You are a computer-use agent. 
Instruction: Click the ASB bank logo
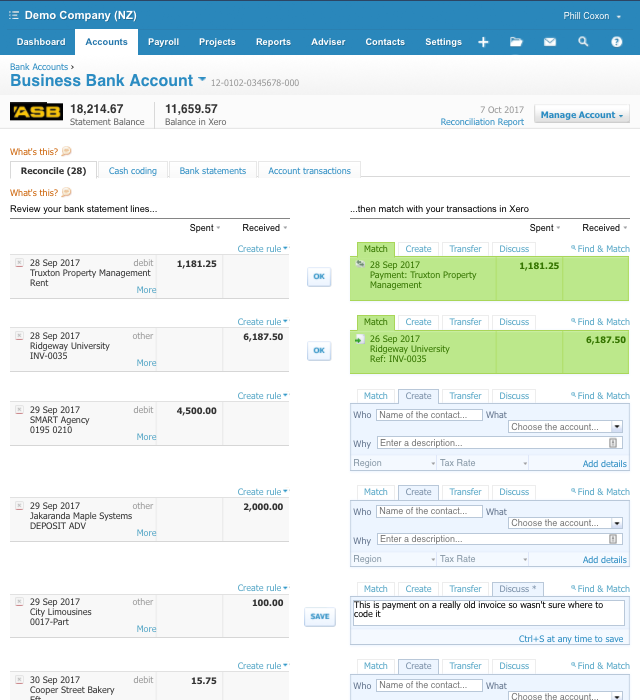click(36, 112)
